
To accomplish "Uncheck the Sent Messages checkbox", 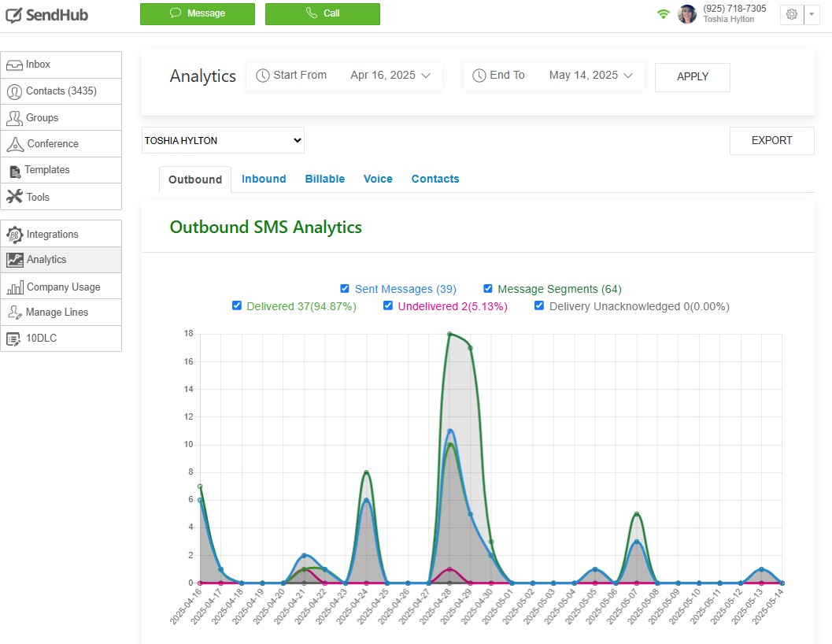I will (345, 289).
